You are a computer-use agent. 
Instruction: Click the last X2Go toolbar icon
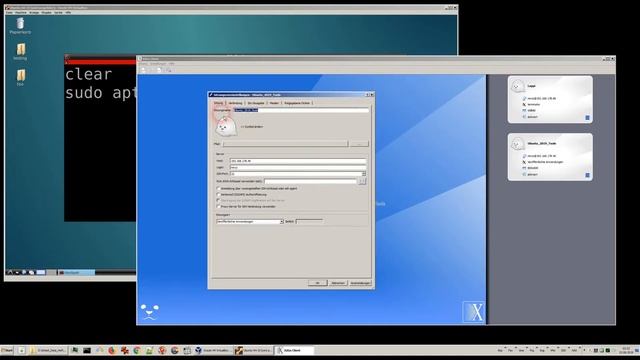point(169,70)
